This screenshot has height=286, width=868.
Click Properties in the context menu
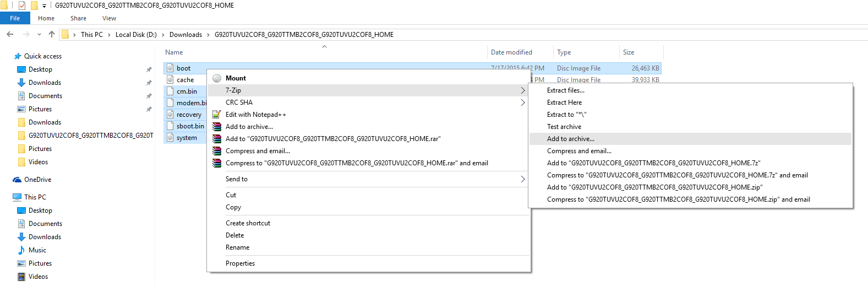[x=240, y=263]
